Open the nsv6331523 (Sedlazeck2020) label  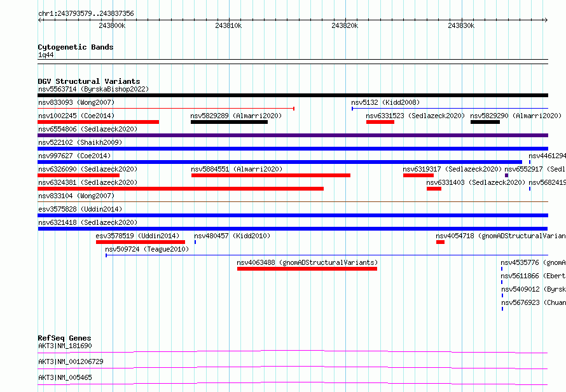pos(415,116)
